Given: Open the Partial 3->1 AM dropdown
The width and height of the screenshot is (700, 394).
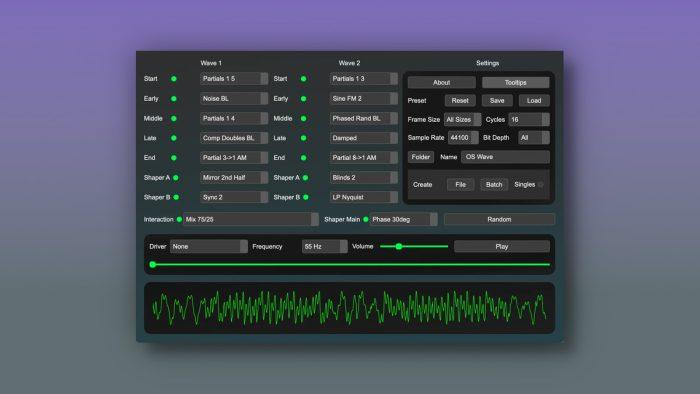Looking at the screenshot, I should coord(234,158).
